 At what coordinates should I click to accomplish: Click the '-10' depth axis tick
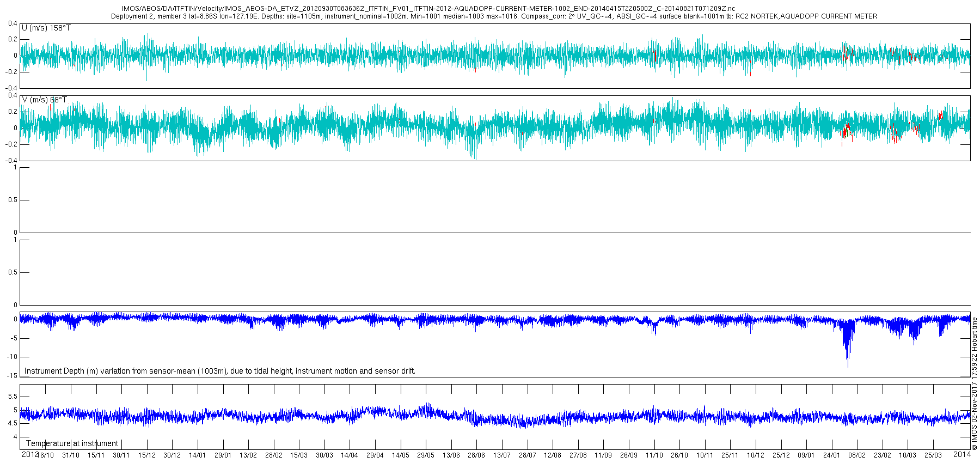coord(12,357)
